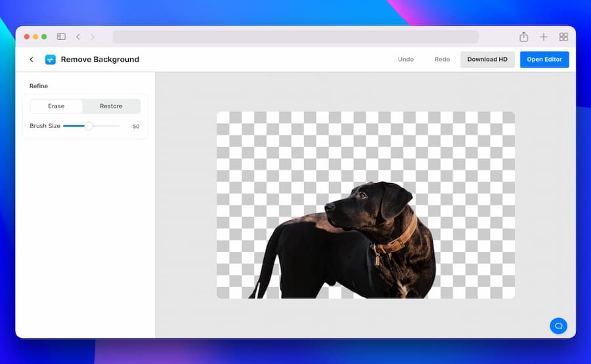591x364 pixels.
Task: Click the browser address bar
Action: tap(296, 37)
